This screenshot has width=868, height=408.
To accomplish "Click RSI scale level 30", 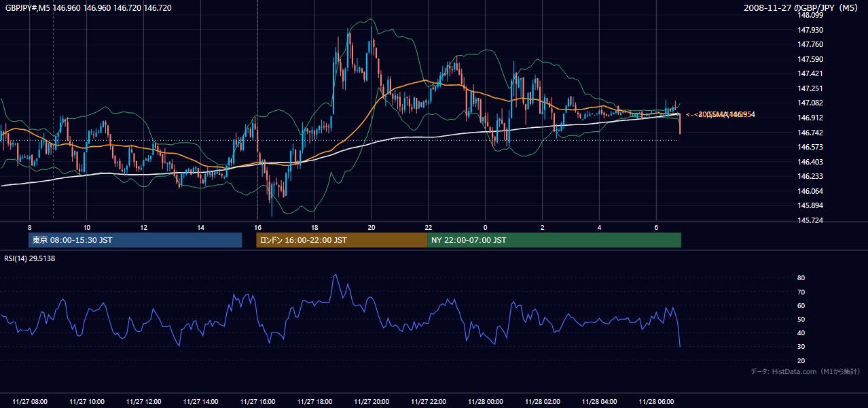I will click(x=801, y=346).
